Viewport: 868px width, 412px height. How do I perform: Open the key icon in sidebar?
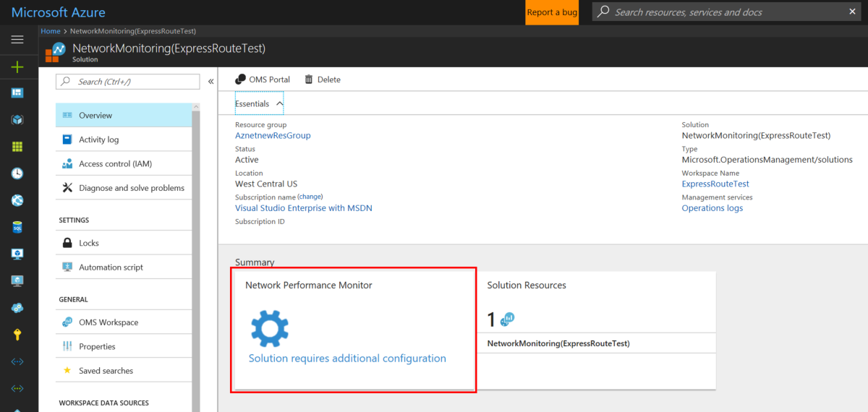(x=17, y=335)
